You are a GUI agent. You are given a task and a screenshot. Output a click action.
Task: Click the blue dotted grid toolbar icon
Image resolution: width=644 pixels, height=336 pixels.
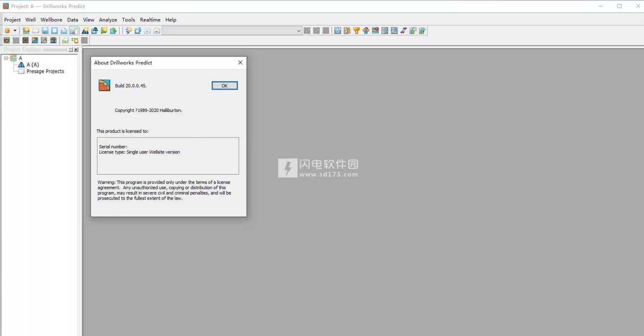338,31
